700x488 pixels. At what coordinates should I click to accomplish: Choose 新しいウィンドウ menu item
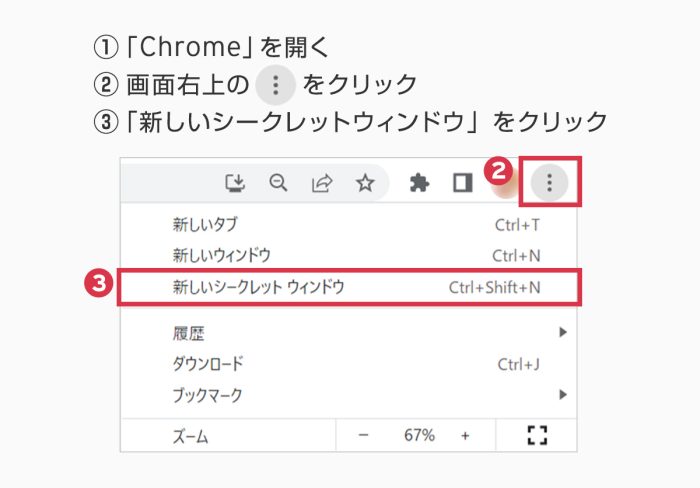point(221,255)
